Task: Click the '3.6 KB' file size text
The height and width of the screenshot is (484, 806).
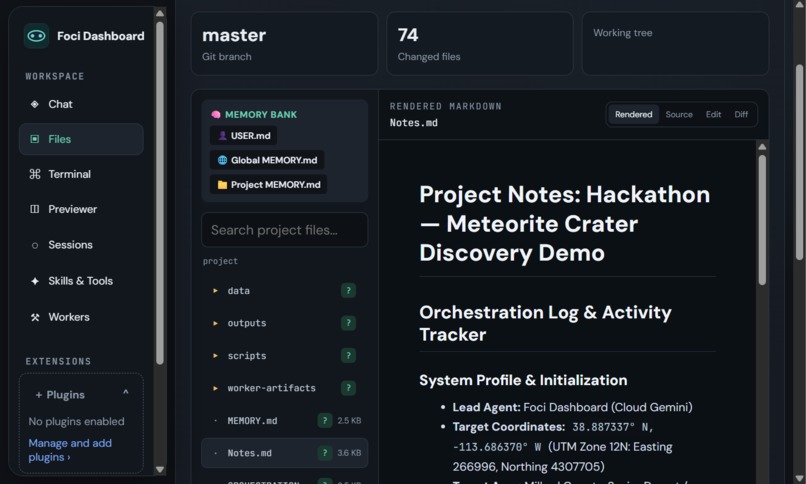Action: pos(349,453)
